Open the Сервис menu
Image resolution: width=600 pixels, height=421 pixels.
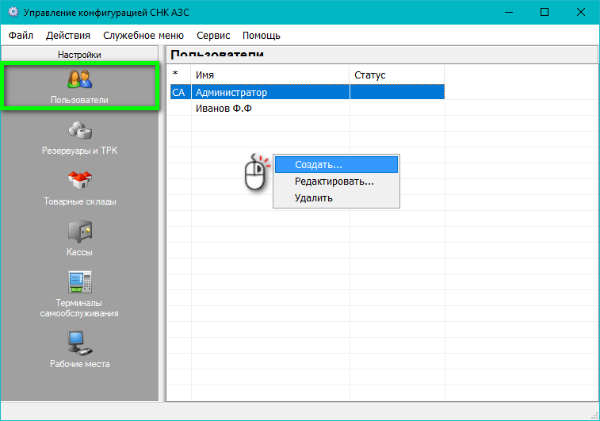tap(213, 35)
